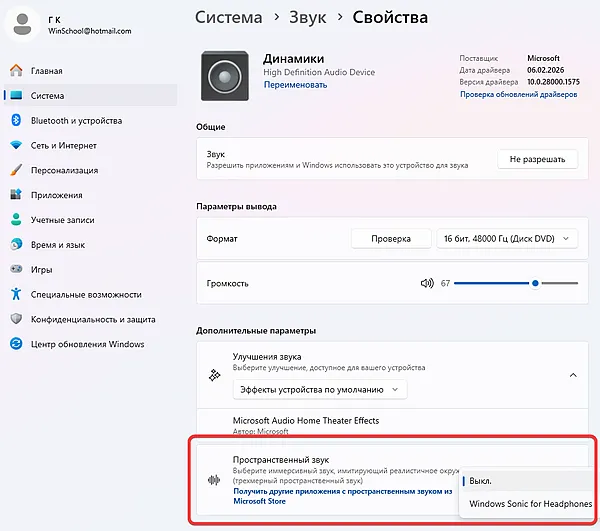This screenshot has width=600, height=531.
Task: Open Центр обновления Windows
Action: tap(91, 344)
